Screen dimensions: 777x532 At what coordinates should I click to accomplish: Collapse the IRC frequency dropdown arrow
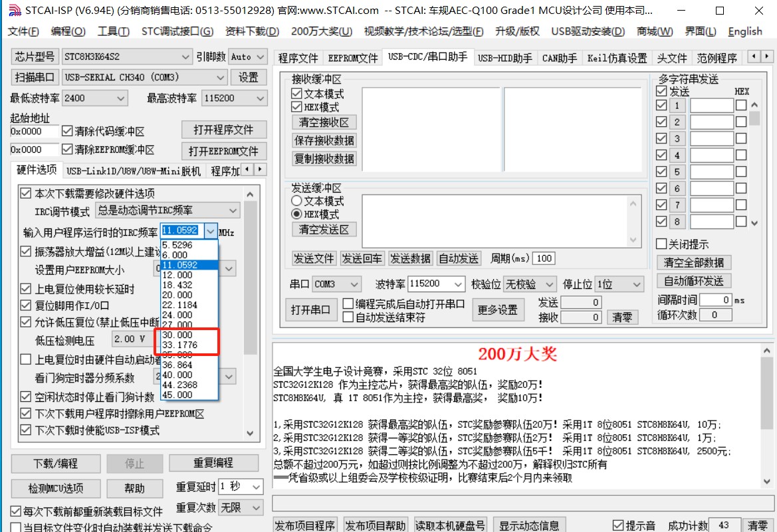click(x=211, y=231)
